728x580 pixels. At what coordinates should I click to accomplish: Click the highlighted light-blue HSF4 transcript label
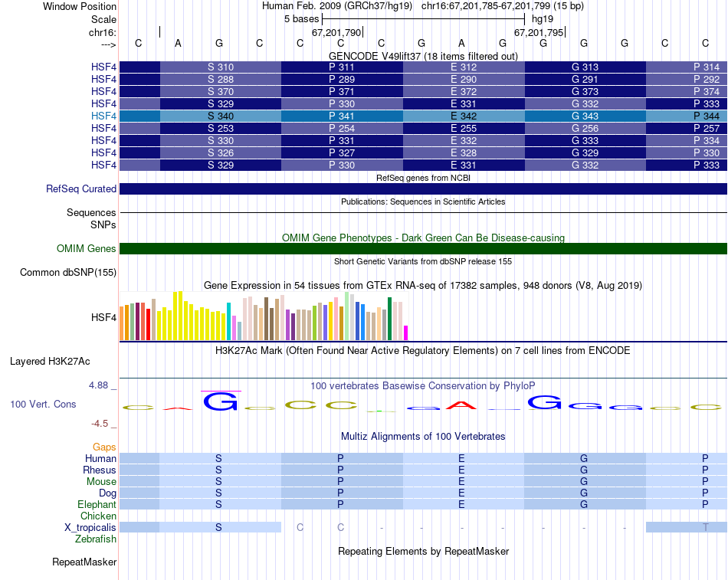click(x=103, y=116)
